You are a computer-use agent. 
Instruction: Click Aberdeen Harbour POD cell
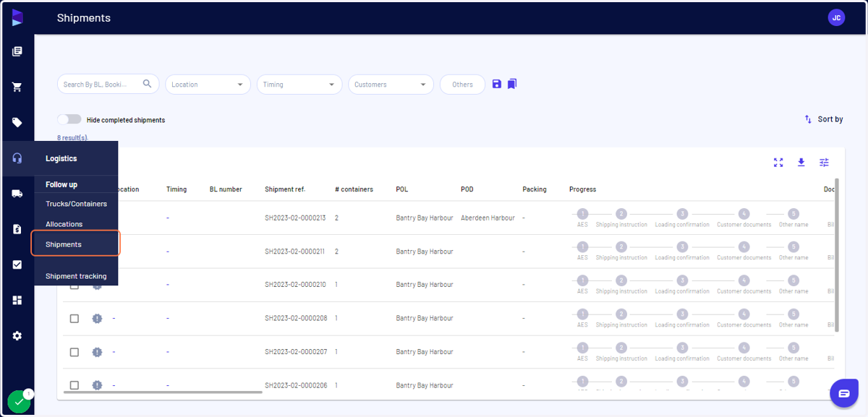(x=488, y=218)
